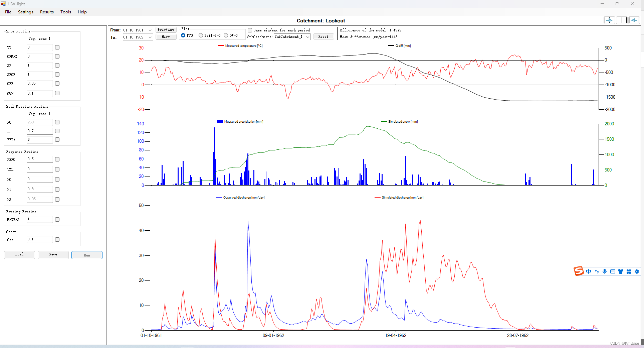Click the arrow-left period shift icon
The width and height of the screenshot is (644, 348).
[634, 20]
